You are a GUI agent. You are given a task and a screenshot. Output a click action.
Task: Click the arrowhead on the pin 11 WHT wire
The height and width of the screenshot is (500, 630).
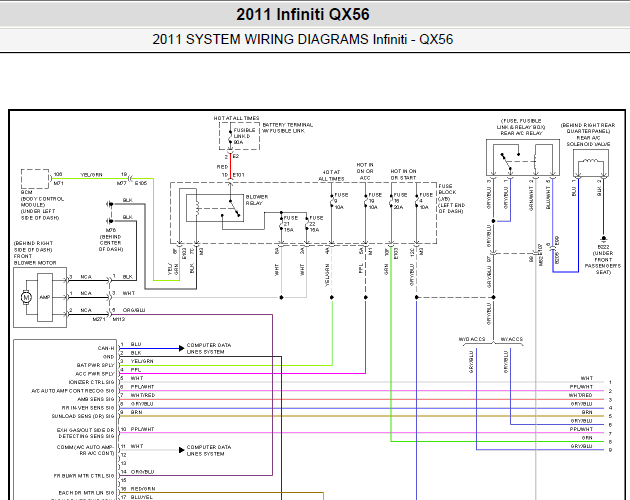click(x=182, y=450)
